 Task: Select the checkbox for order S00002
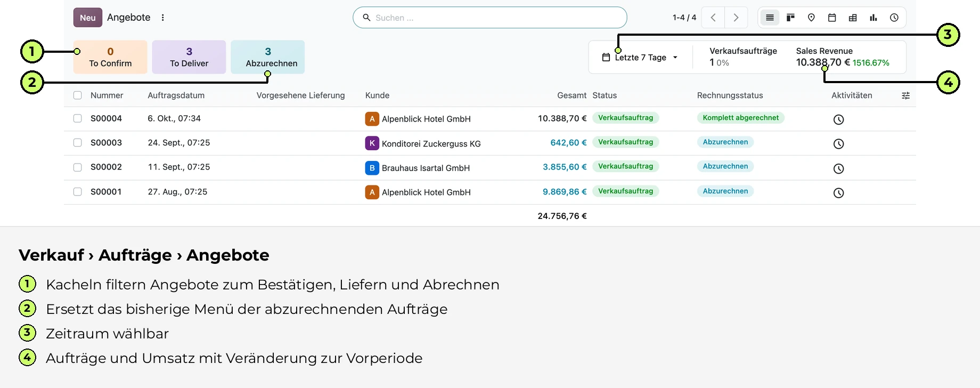(78, 167)
